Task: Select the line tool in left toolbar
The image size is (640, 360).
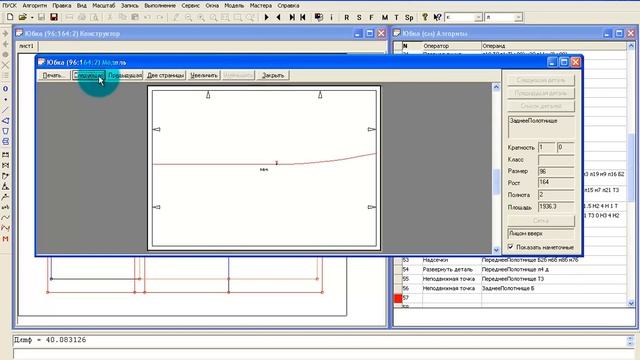Action: pyautogui.click(x=5, y=110)
